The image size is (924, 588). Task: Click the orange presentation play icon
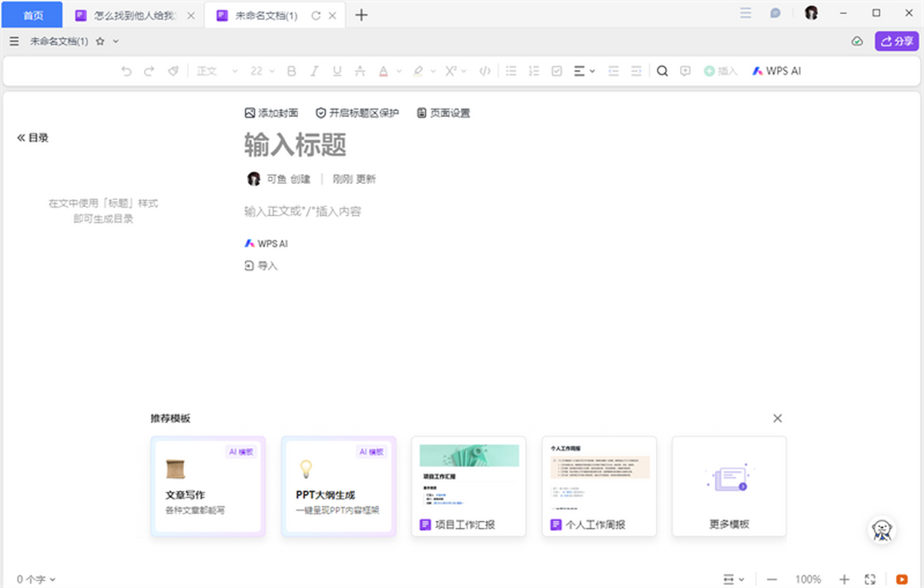point(902,579)
